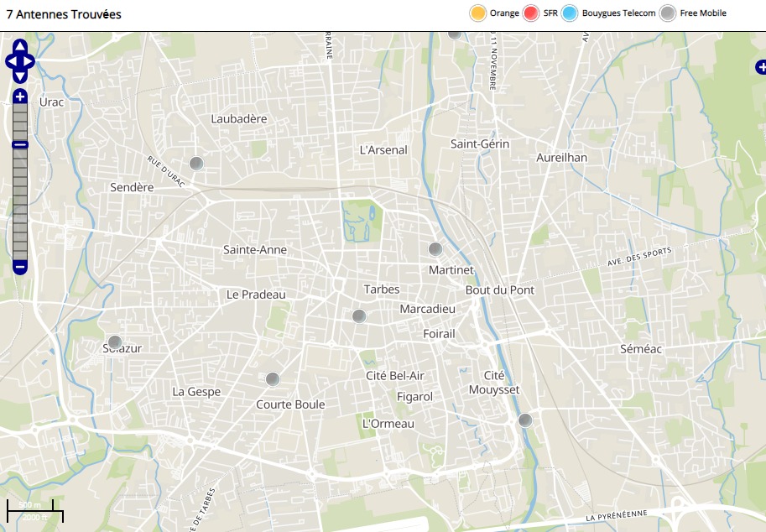The width and height of the screenshot is (766, 532).
Task: Pan the map left with arrow
Action: click(x=11, y=61)
